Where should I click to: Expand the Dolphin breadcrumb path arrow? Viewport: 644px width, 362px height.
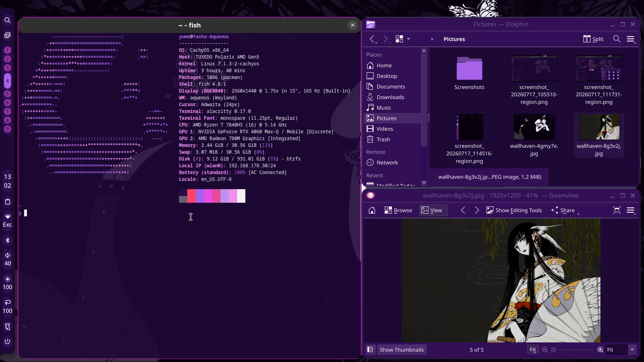(x=432, y=39)
